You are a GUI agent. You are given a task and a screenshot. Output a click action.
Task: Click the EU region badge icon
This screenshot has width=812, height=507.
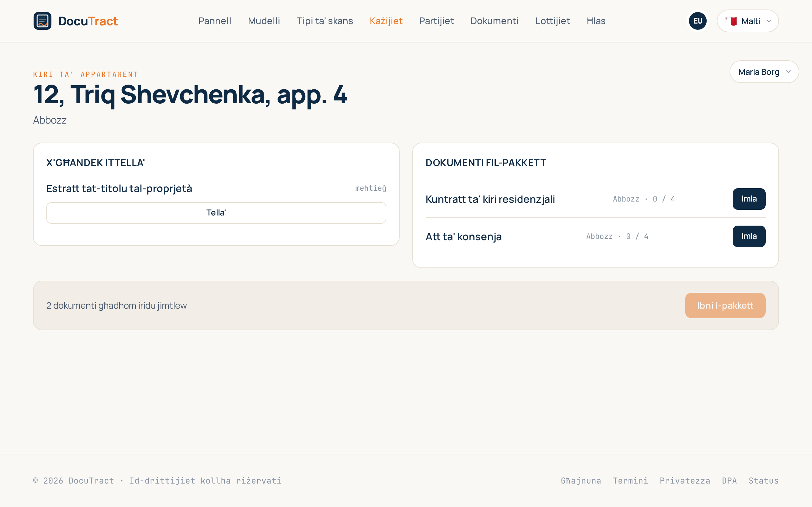point(697,21)
